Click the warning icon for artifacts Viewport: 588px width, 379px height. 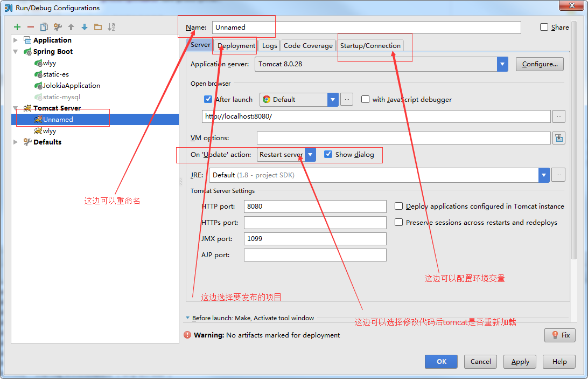pos(187,335)
